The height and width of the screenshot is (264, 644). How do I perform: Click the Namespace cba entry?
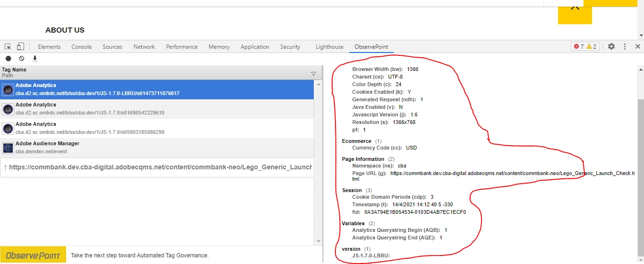pyautogui.click(x=379, y=166)
